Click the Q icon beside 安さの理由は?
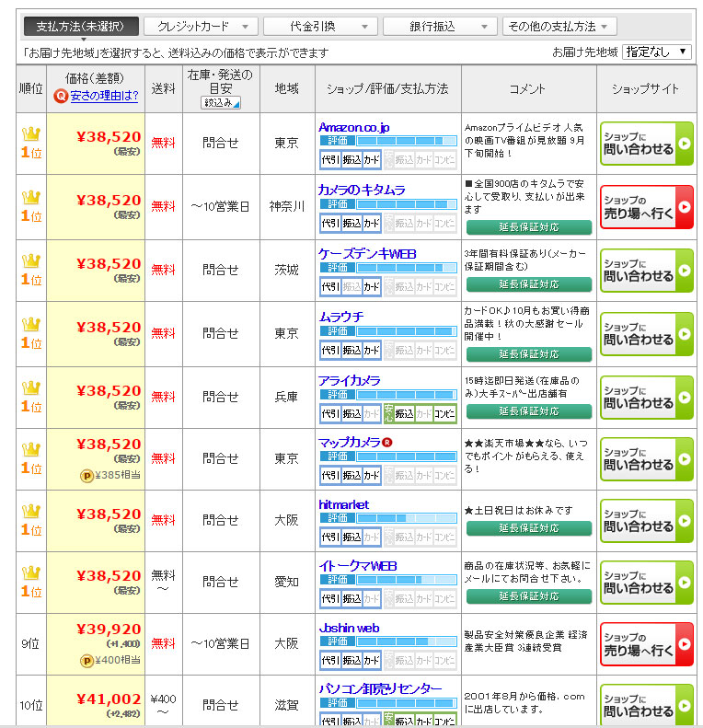Image resolution: width=703 pixels, height=728 pixels. 61,96
